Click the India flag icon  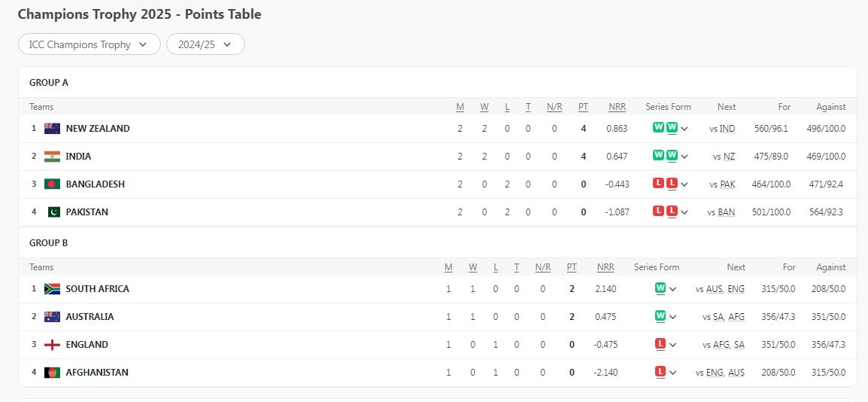(x=52, y=157)
